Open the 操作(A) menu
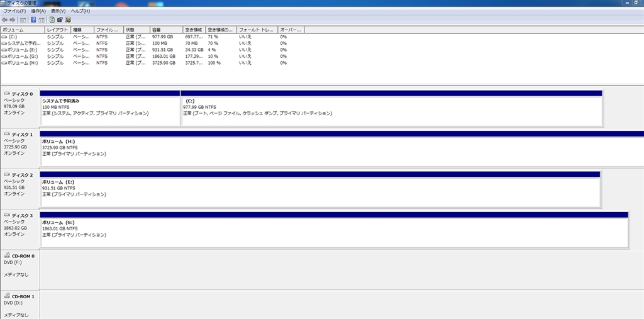Image resolution: width=644 pixels, height=319 pixels. tap(38, 11)
